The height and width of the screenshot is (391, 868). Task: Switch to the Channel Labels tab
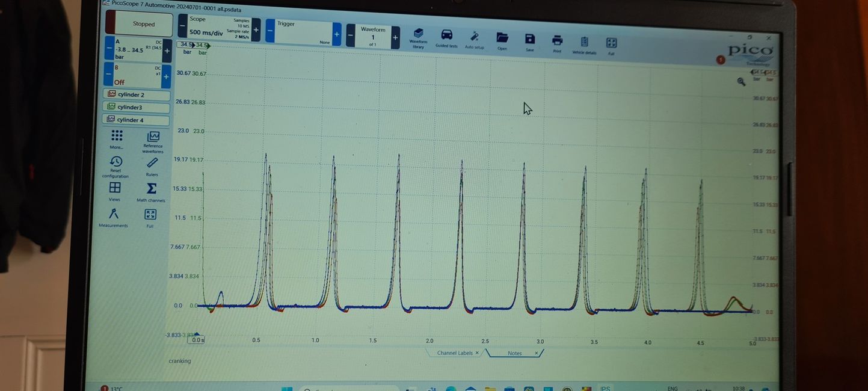pyautogui.click(x=455, y=353)
